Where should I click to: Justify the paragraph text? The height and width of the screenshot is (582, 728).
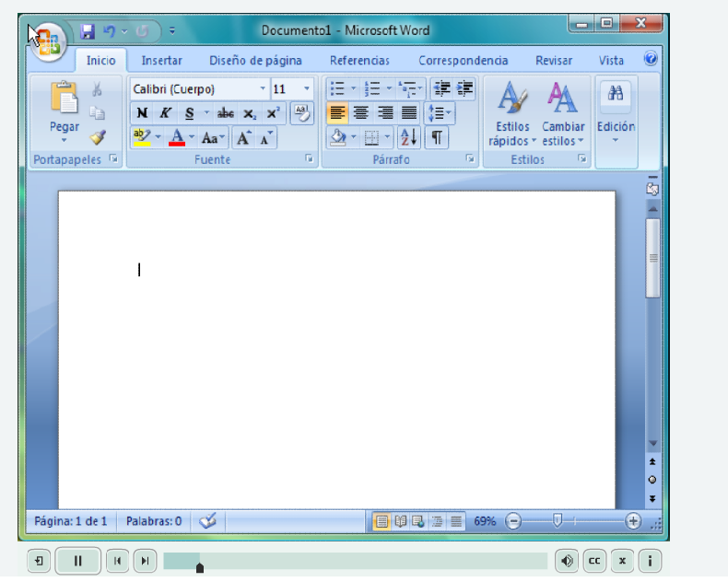click(408, 112)
